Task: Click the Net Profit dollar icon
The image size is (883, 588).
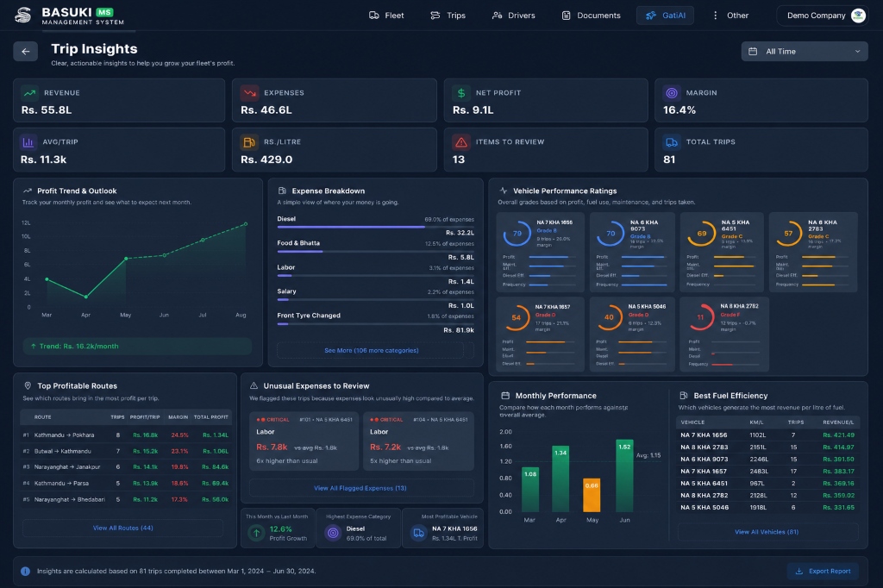Action: [461, 93]
